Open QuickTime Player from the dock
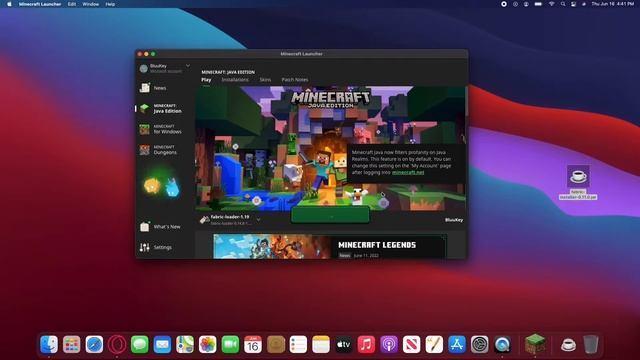The image size is (640, 360). tap(502, 344)
